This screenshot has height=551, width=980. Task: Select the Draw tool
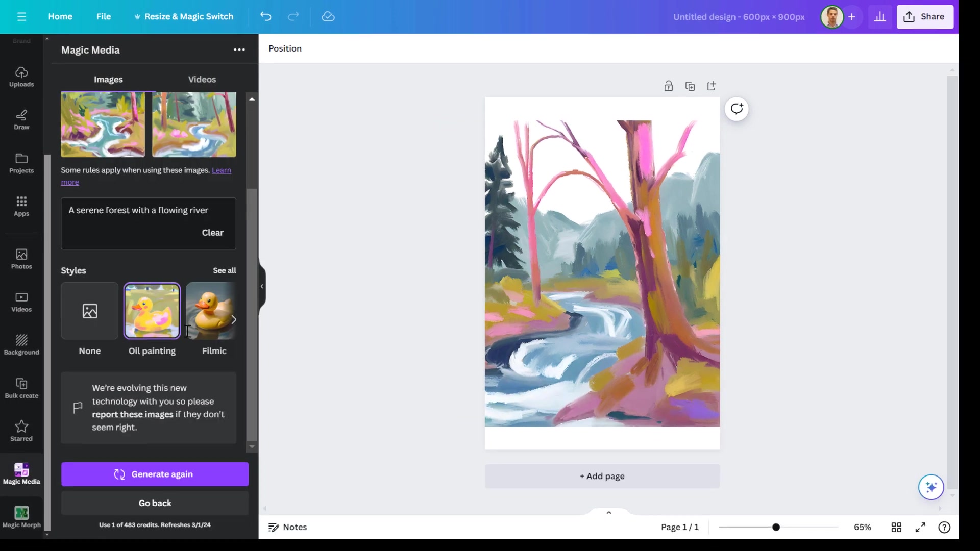pos(21,119)
